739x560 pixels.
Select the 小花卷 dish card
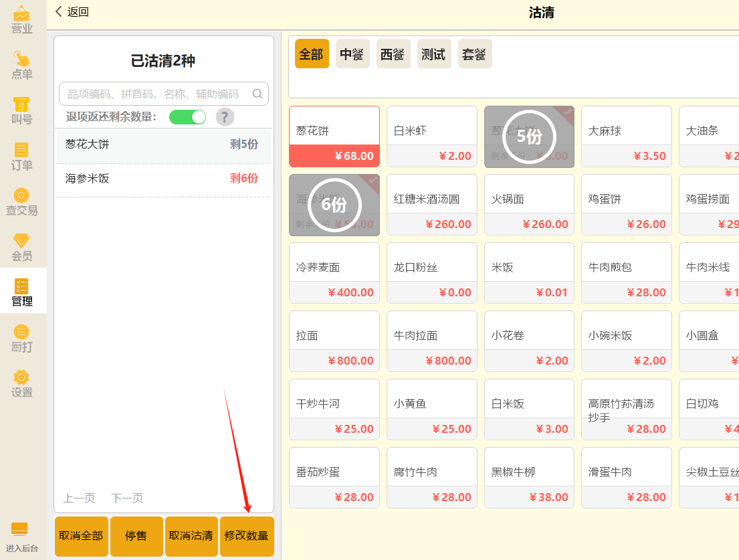(x=529, y=342)
